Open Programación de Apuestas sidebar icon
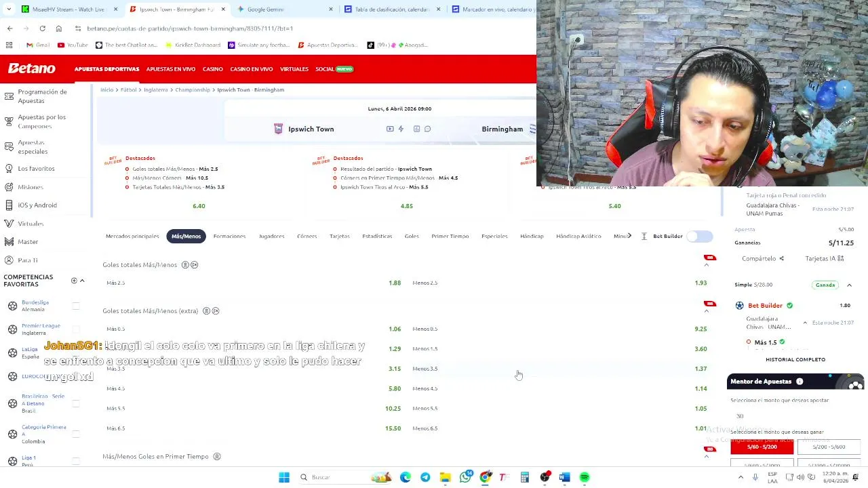The width and height of the screenshot is (868, 488). point(9,96)
